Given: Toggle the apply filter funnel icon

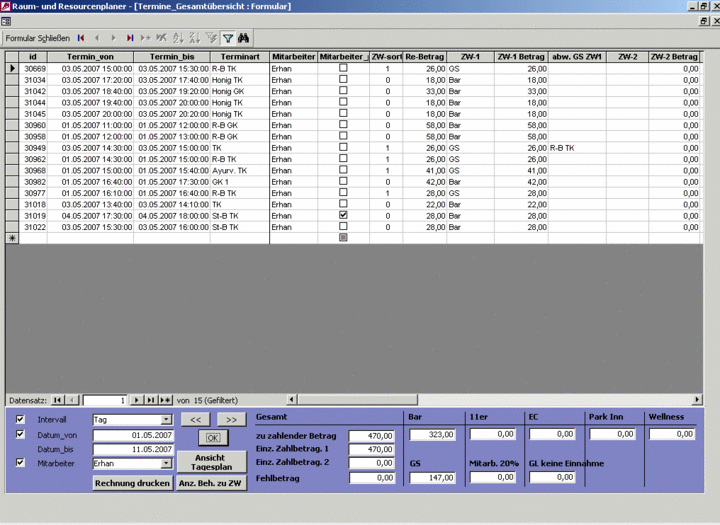Looking at the screenshot, I should coord(228,38).
